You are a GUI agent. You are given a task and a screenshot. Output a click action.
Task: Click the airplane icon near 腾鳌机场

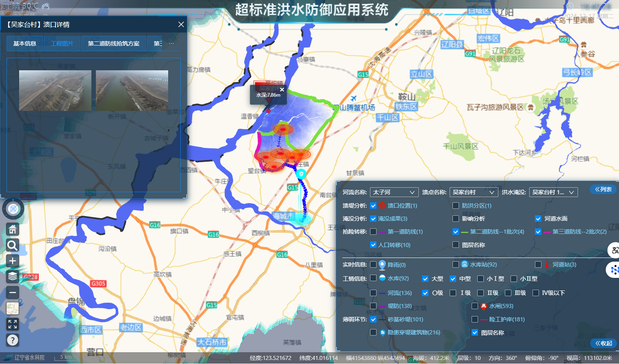point(353,98)
